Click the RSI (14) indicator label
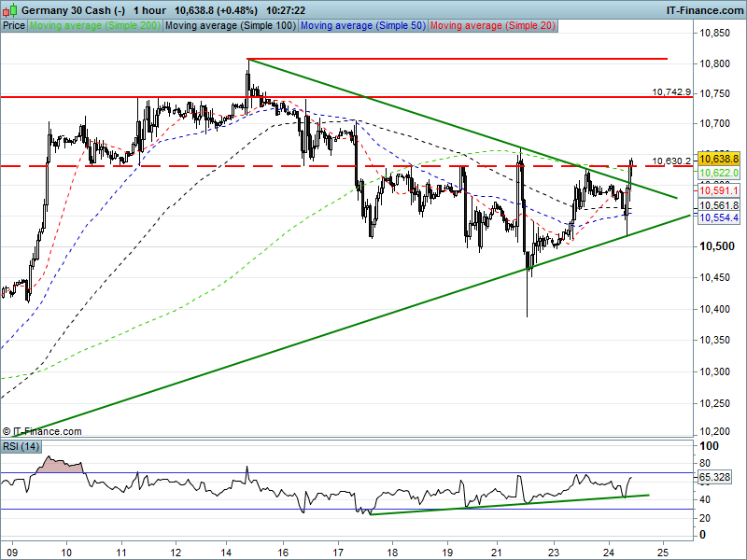747x560 pixels. (x=21, y=447)
